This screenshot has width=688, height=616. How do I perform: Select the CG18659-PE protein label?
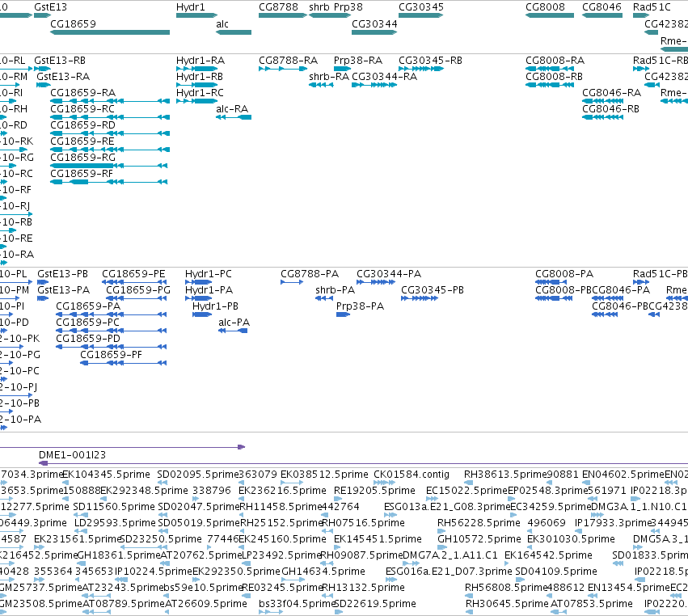[134, 274]
